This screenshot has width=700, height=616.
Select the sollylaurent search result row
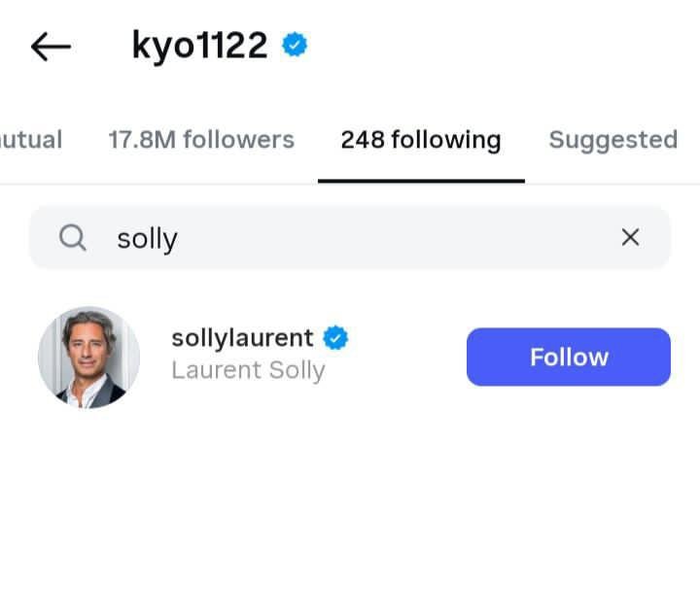[x=350, y=357]
